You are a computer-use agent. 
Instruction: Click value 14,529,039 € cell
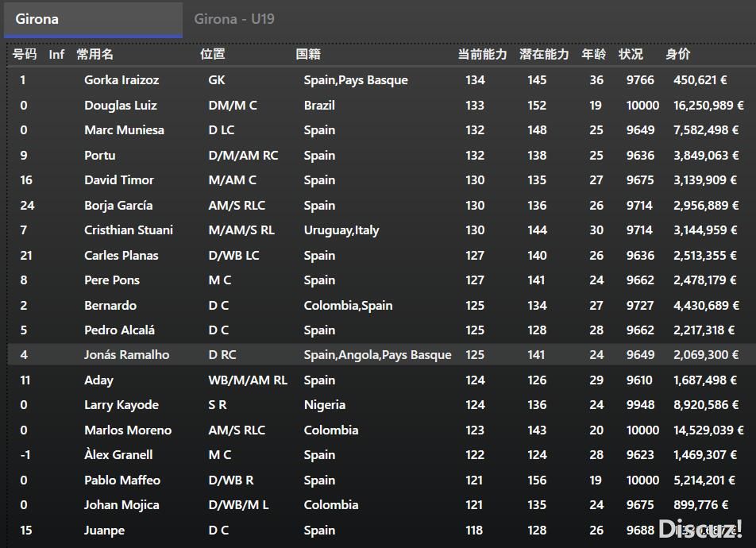[x=708, y=430]
